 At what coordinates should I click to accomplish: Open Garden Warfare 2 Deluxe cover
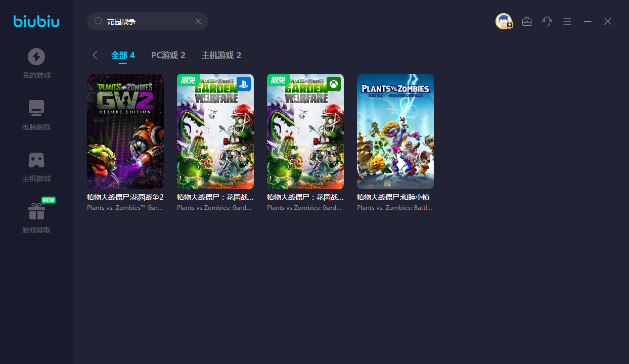tap(125, 131)
